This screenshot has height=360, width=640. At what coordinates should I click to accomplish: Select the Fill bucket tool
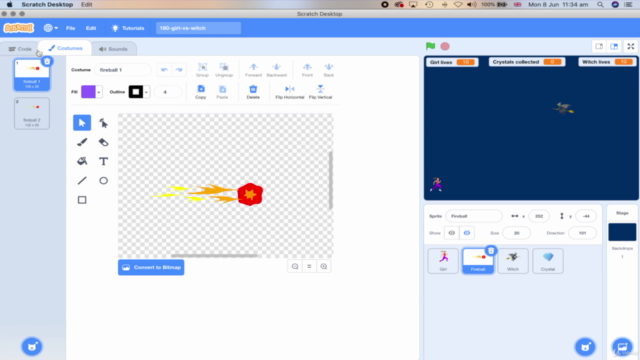click(82, 161)
